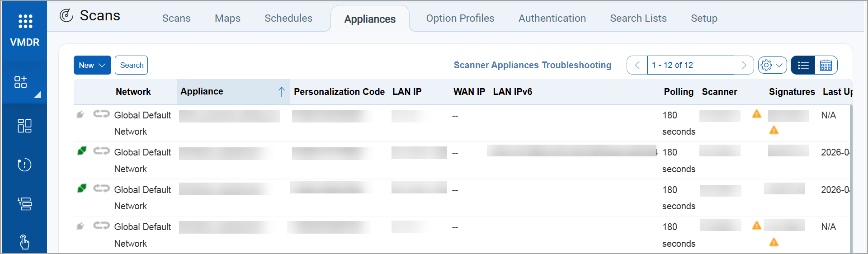The image size is (868, 254).
Task: Go to next page of appliances
Action: pos(744,65)
